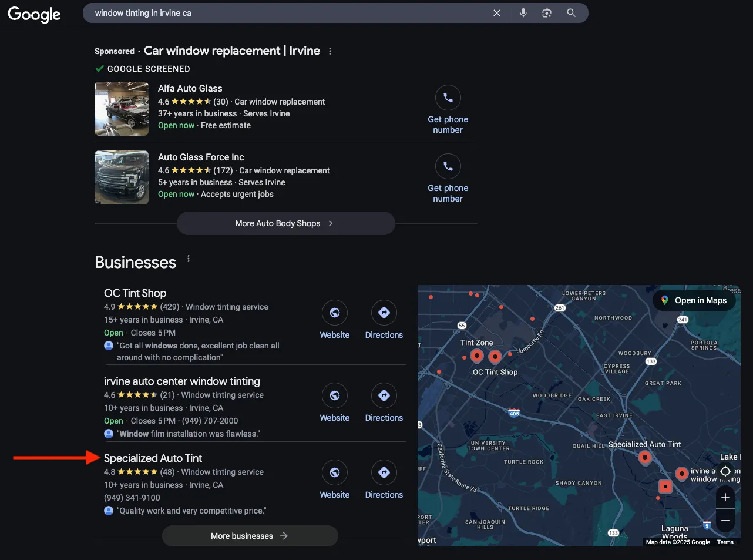
Task: Expand More Auto Body Shops
Action: tap(285, 223)
